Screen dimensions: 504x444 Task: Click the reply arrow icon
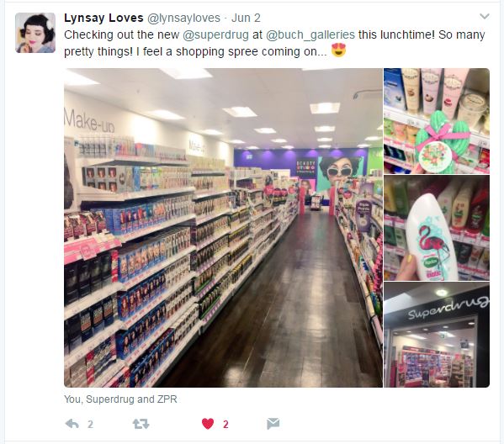click(x=72, y=424)
